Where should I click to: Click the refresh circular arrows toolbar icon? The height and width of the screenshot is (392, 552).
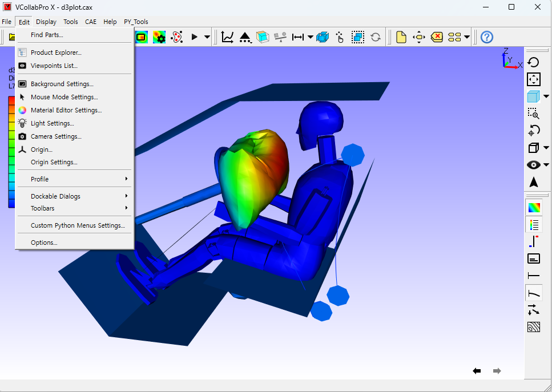376,37
